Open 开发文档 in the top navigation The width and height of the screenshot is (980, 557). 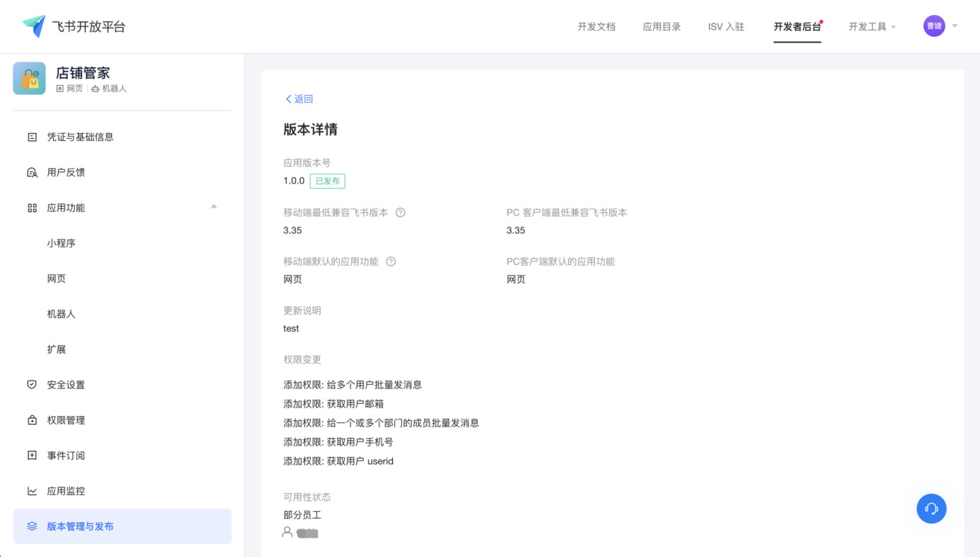pos(596,27)
